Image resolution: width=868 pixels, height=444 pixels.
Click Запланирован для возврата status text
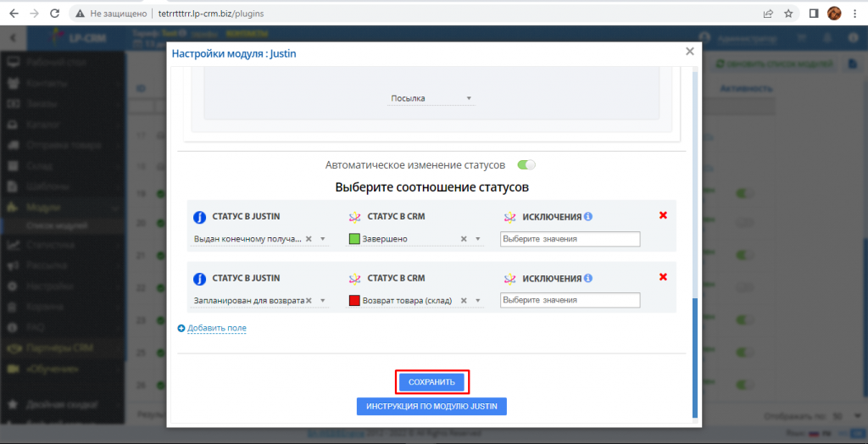coord(249,300)
